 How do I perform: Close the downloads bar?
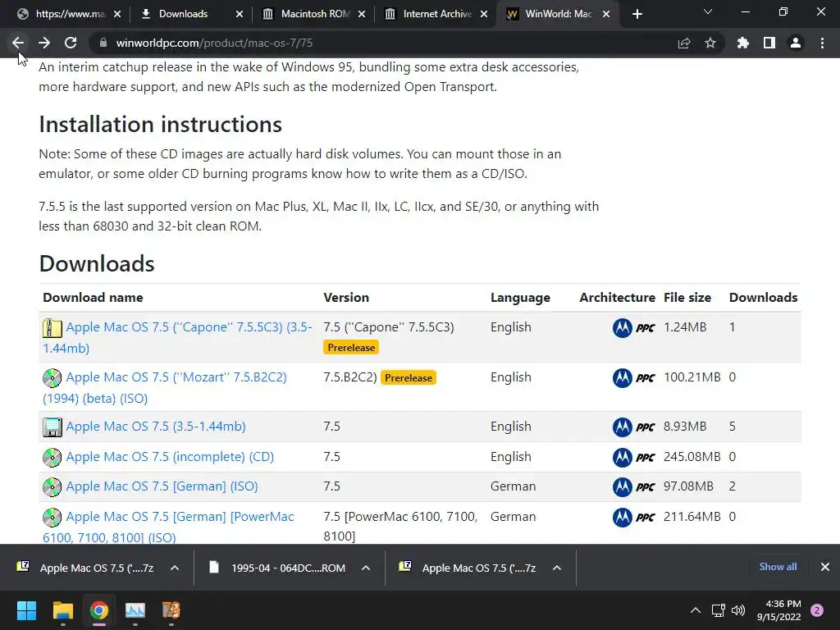tap(825, 567)
